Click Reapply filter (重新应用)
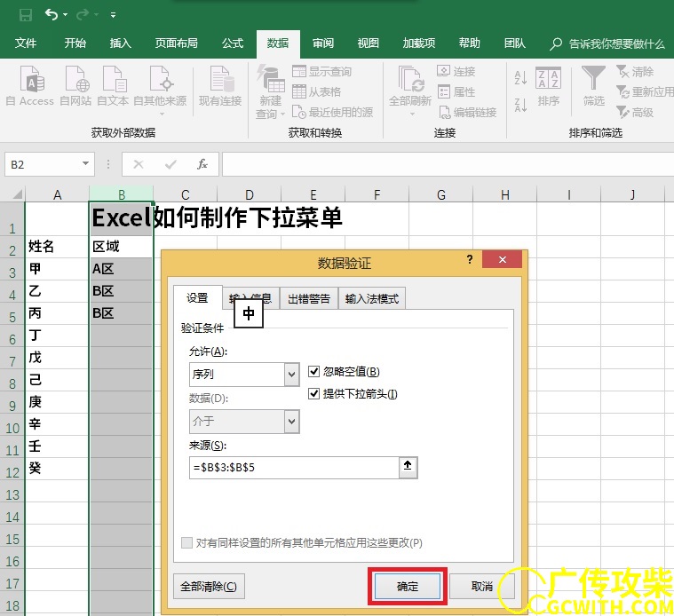This screenshot has width=674, height=616. click(x=645, y=92)
